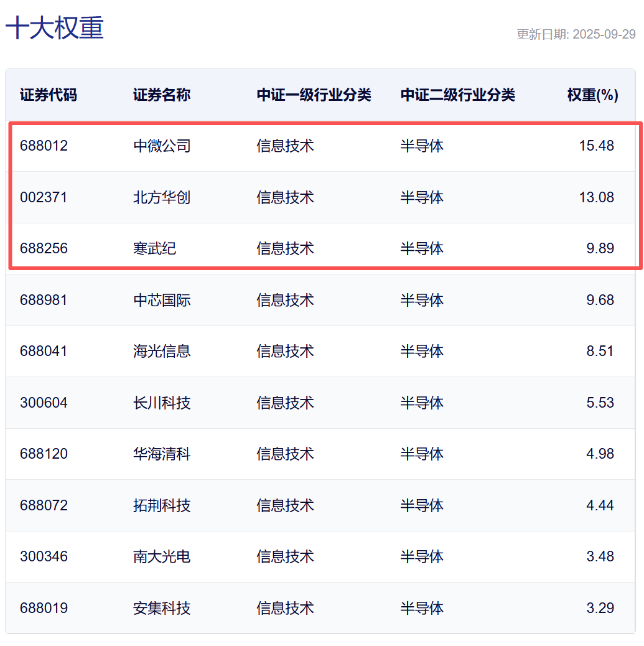Click the 15.48 weight value
The width and height of the screenshot is (644, 646).
point(596,146)
